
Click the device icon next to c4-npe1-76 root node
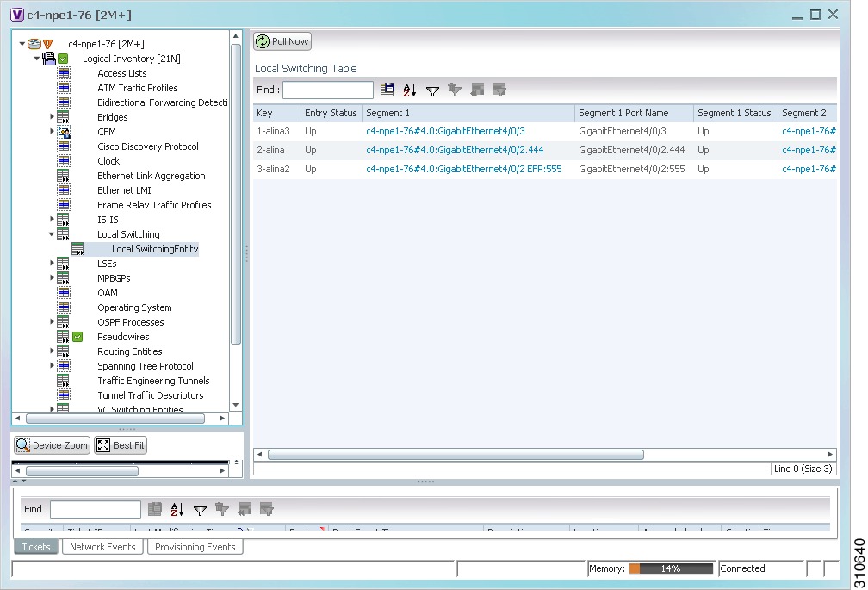(x=34, y=44)
